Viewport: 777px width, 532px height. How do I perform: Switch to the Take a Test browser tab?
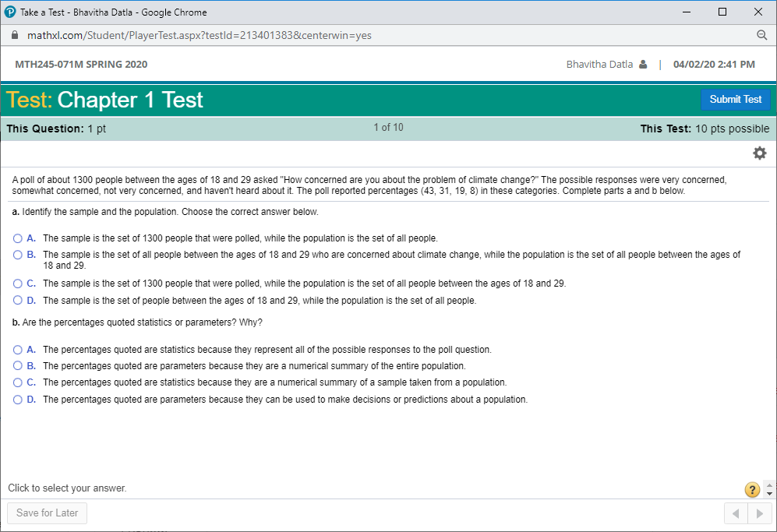(x=109, y=12)
